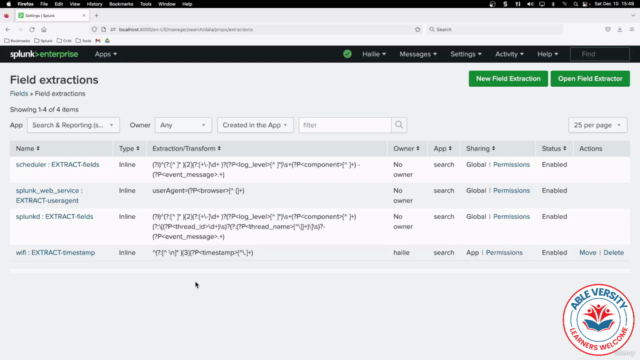The height and width of the screenshot is (360, 640).
Task: Open wifi : EXTRACT-timestamp extraction
Action: click(x=55, y=253)
